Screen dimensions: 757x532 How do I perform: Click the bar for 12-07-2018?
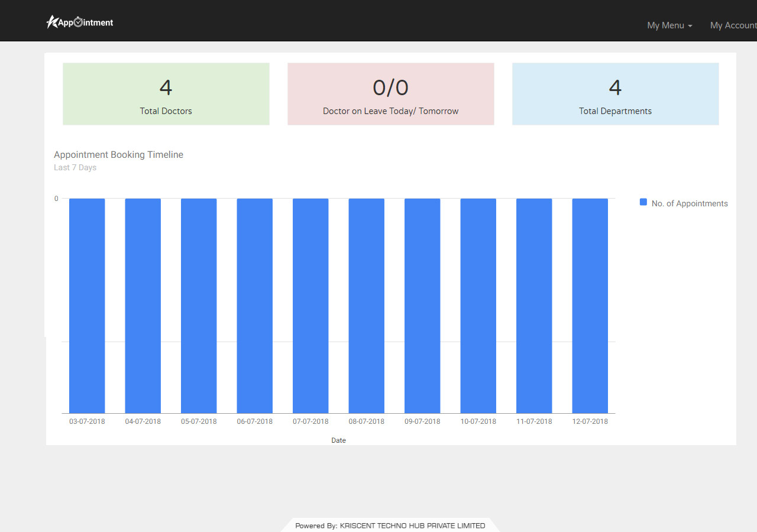(590, 306)
